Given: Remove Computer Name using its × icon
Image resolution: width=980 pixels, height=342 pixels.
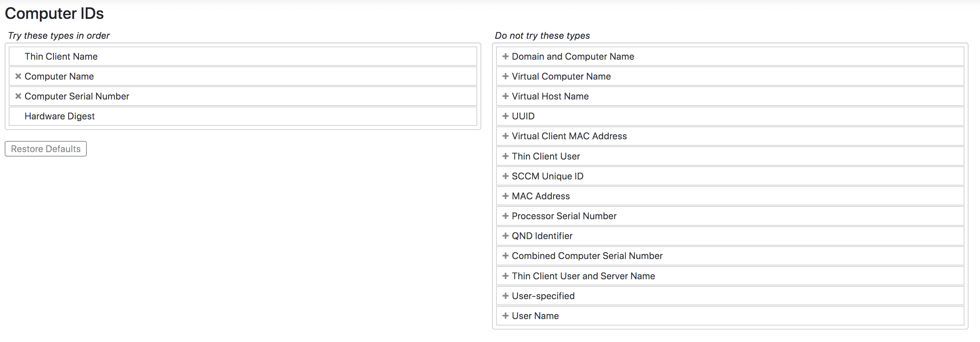Looking at the screenshot, I should [x=18, y=76].
